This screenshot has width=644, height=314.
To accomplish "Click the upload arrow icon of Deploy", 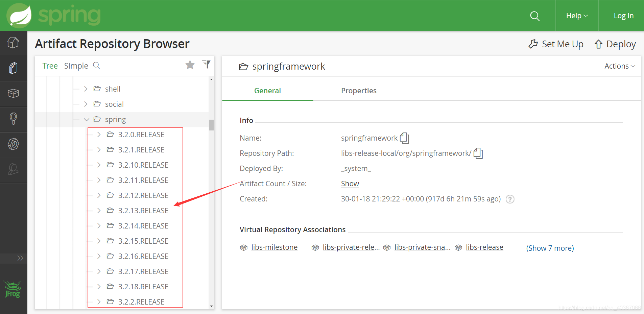I will tap(598, 44).
